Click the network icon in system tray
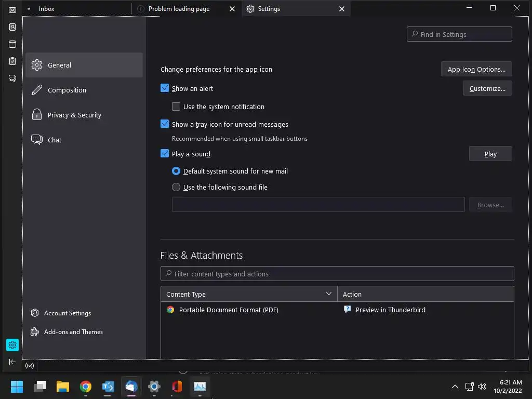The image size is (532, 399). coord(469,387)
